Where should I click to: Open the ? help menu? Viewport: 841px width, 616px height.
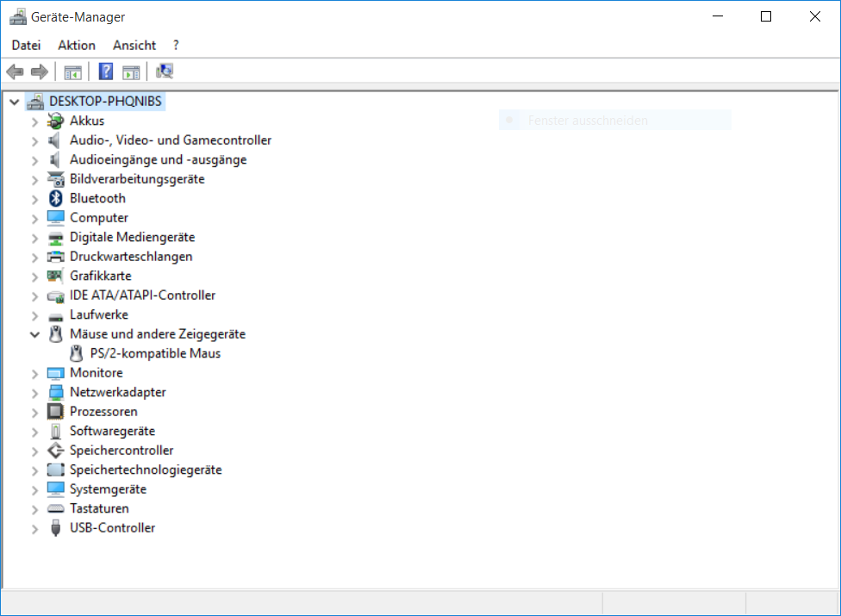[x=176, y=46]
